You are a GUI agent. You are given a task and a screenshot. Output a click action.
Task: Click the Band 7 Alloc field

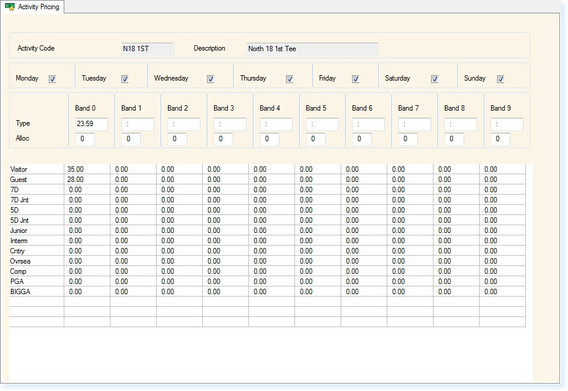coord(408,139)
